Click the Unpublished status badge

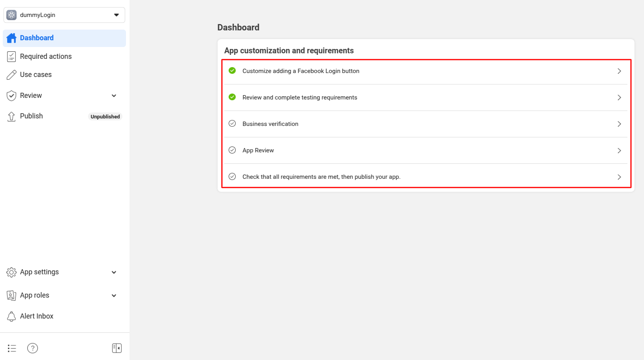tap(105, 117)
